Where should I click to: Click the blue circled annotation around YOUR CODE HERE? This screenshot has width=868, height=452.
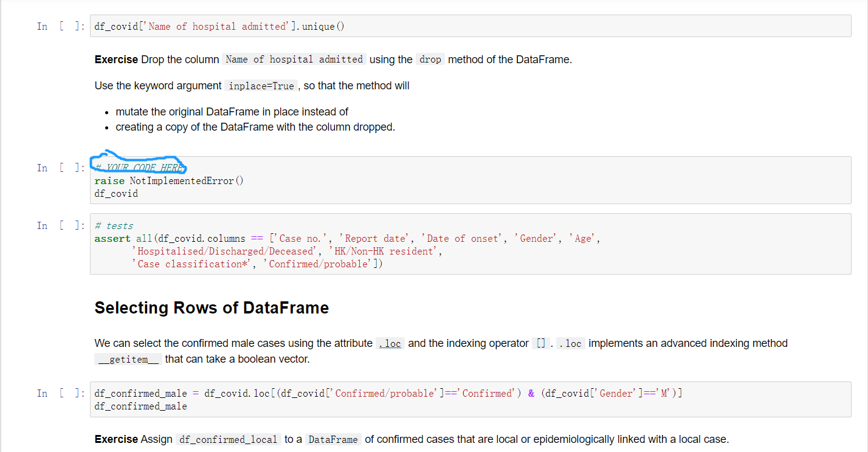[139, 163]
